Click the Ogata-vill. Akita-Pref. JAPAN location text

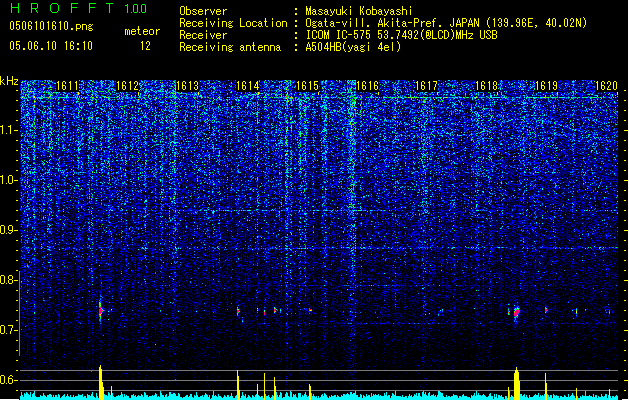point(446,23)
